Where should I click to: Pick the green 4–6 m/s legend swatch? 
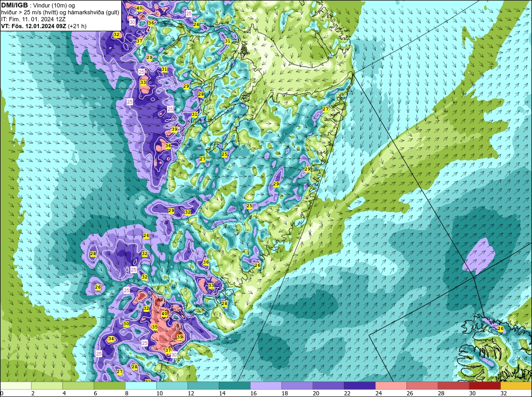pyautogui.click(x=78, y=386)
